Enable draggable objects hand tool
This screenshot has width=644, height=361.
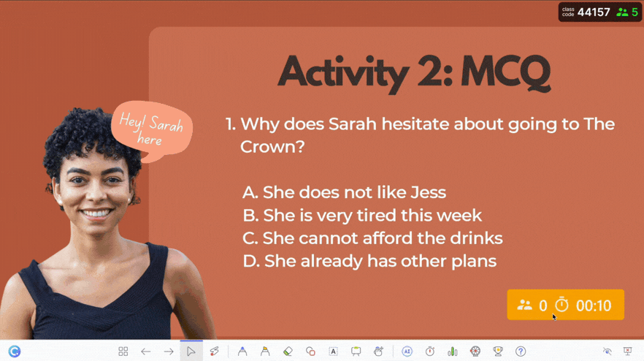point(378,351)
